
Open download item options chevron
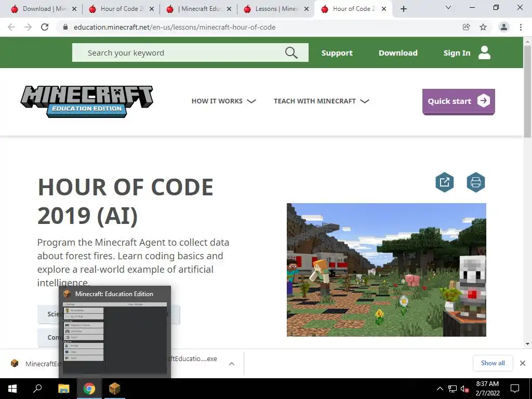[232, 364]
